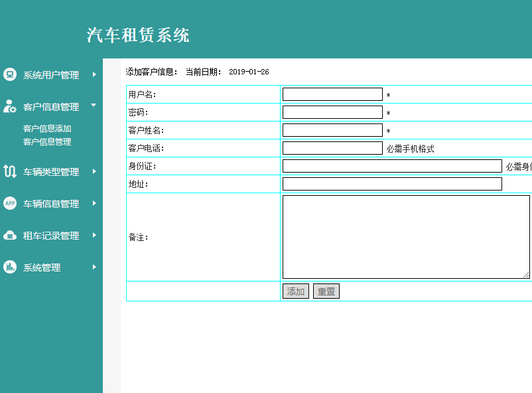
Task: Focus the 用户名 input field
Action: tap(332, 94)
